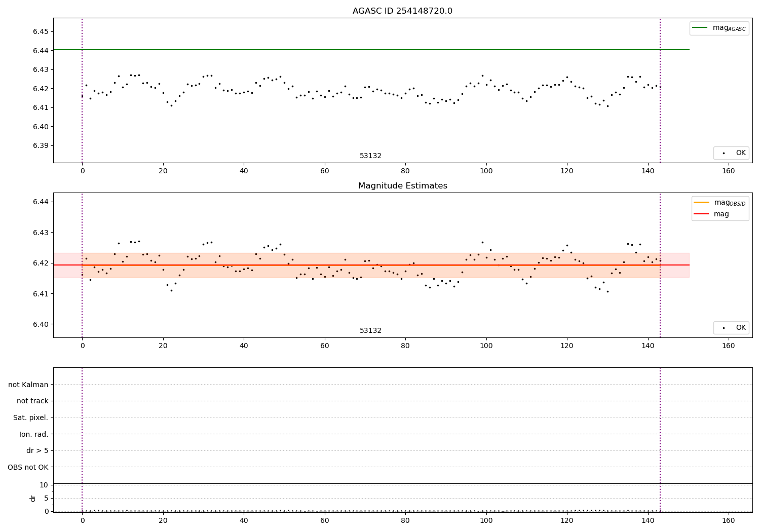Image resolution: width=760 pixels, height=532 pixels.
Task: Select the green mag AGASC legend line sample
Action: (x=701, y=28)
